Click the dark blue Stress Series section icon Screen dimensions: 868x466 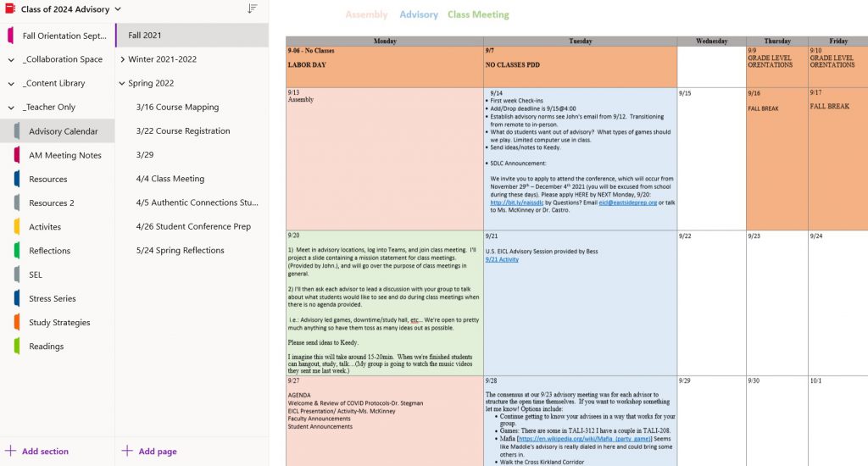tap(17, 298)
